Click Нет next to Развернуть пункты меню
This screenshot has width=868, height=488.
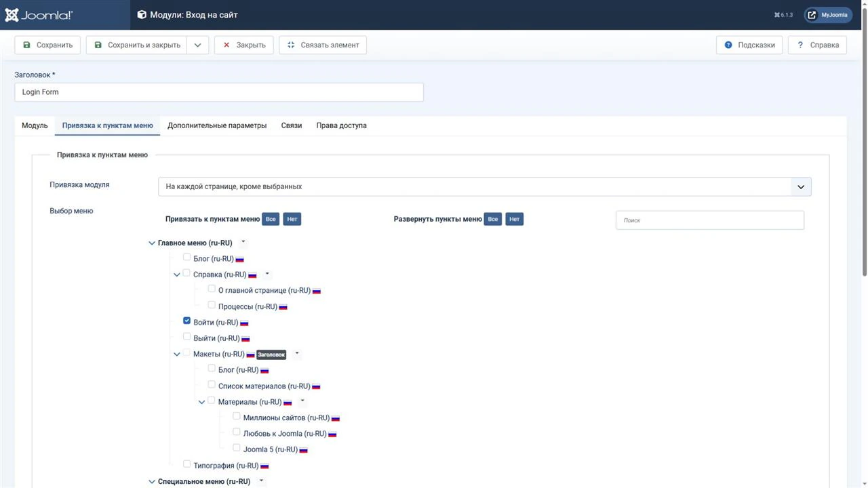click(x=515, y=219)
